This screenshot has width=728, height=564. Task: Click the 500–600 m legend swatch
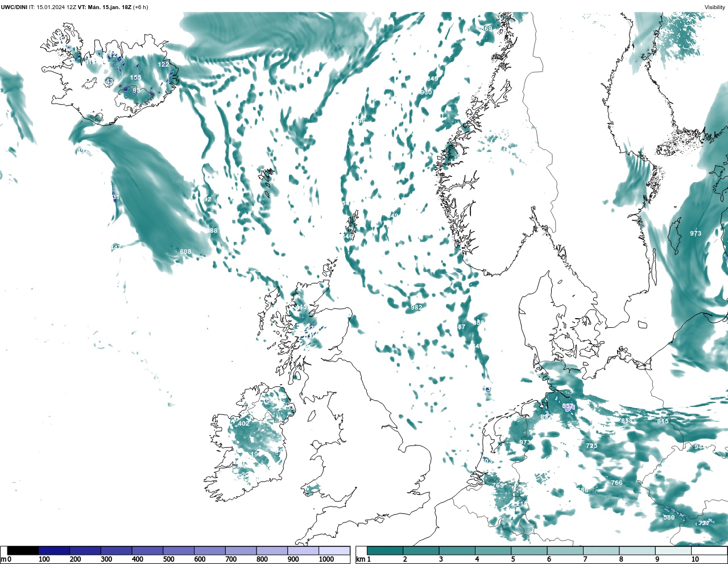click(178, 550)
